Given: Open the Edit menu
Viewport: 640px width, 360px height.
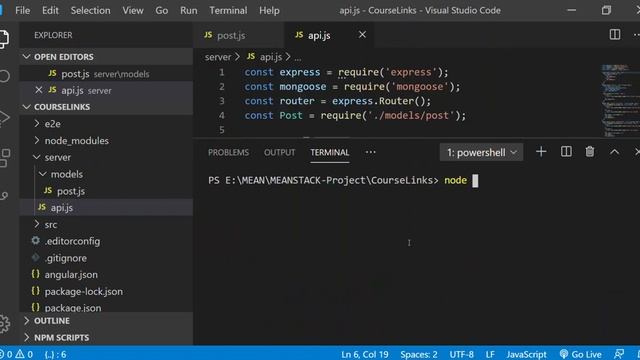Looking at the screenshot, I should pyautogui.click(x=50, y=10).
